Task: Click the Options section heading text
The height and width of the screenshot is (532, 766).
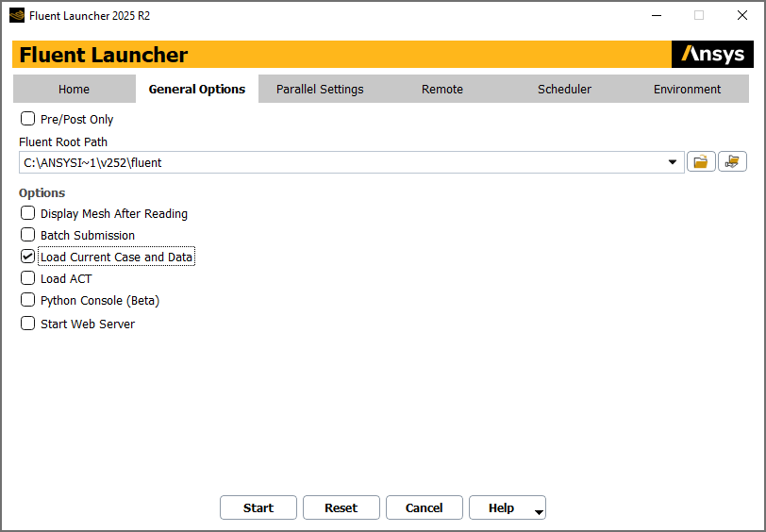Action: (42, 193)
